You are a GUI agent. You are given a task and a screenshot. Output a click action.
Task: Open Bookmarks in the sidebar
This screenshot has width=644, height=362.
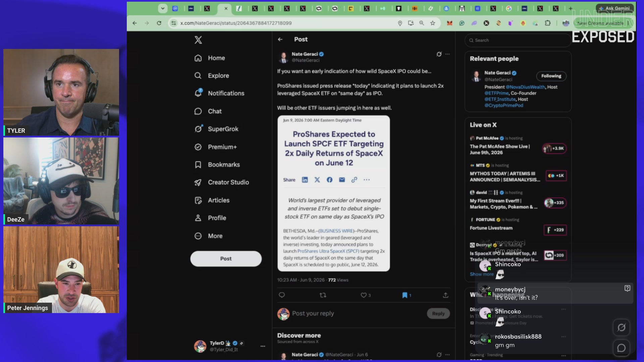point(217,165)
